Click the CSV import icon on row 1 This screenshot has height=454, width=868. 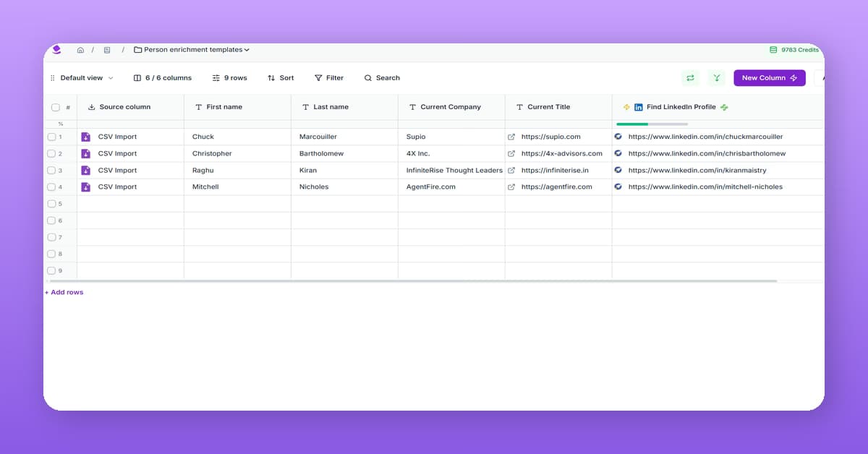88,136
